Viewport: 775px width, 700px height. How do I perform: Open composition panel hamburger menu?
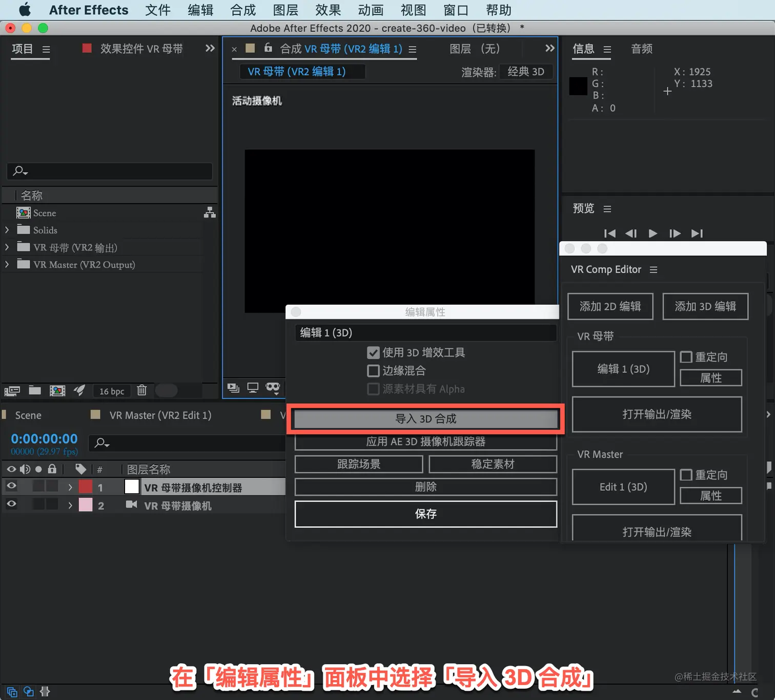[x=413, y=49]
